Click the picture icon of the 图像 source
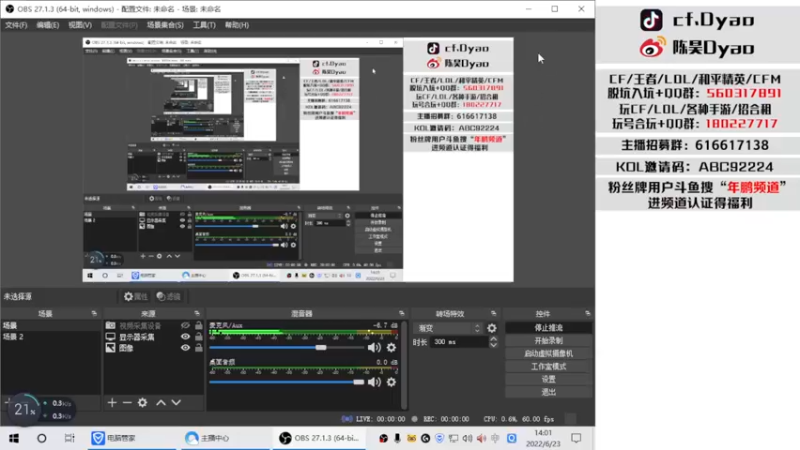Image resolution: width=800 pixels, height=450 pixels. pyautogui.click(x=110, y=348)
